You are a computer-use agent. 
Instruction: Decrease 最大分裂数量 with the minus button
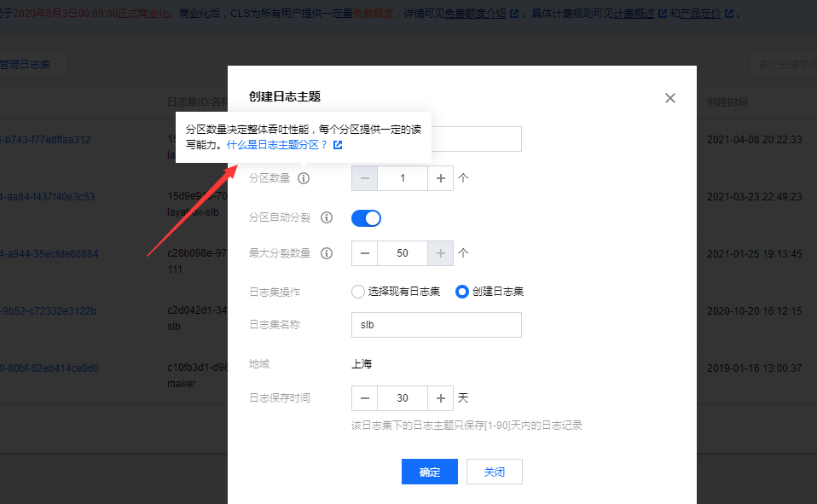tap(365, 253)
